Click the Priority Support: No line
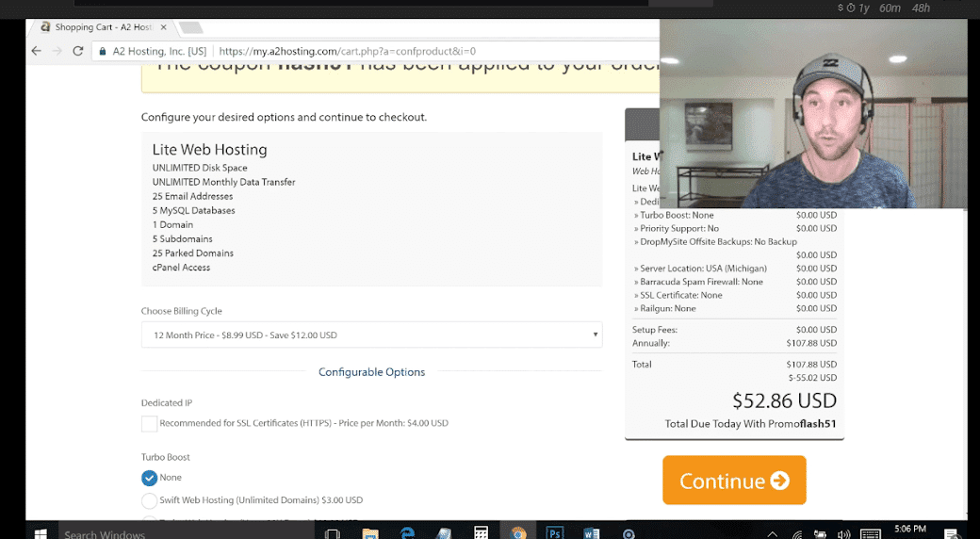Viewport: 980px width, 539px height. pyautogui.click(x=676, y=229)
